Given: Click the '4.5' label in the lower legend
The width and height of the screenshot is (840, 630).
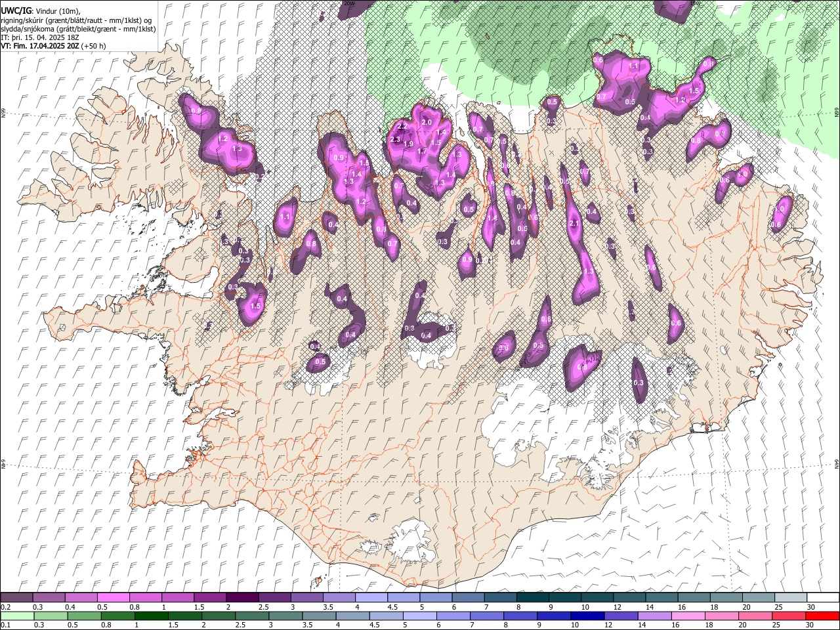Looking at the screenshot, I should pos(374,626).
